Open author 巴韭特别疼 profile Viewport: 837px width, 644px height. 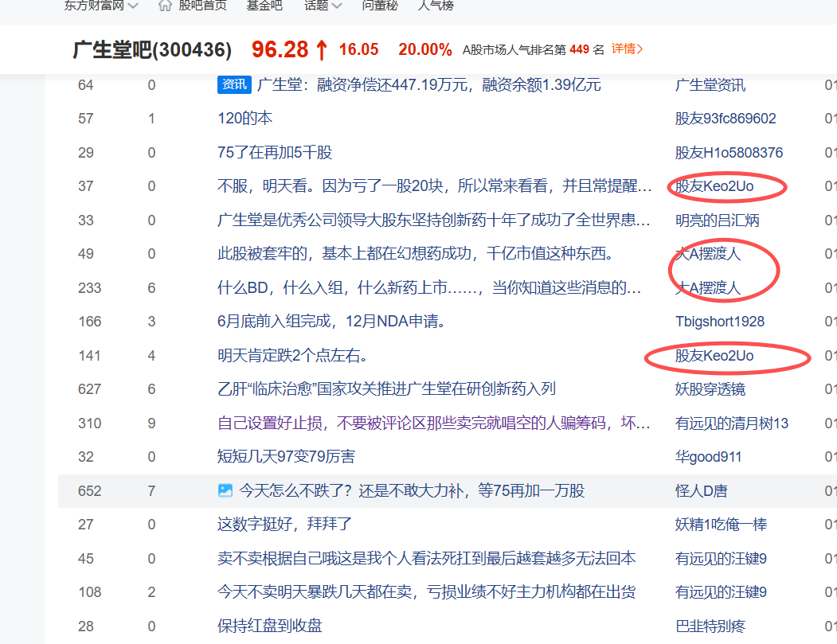click(x=710, y=626)
